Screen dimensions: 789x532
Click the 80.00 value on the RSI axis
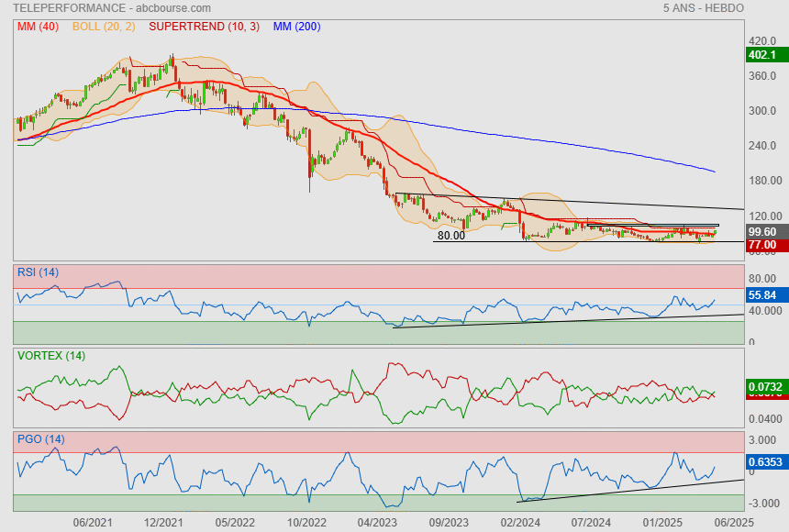762,279
